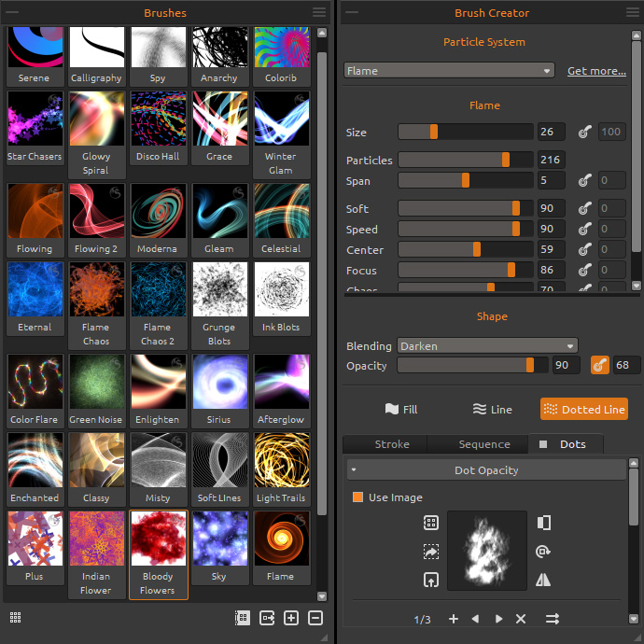Click the flip horizontal icon beside dot image
Screen dimensions: 644x644
543,581
